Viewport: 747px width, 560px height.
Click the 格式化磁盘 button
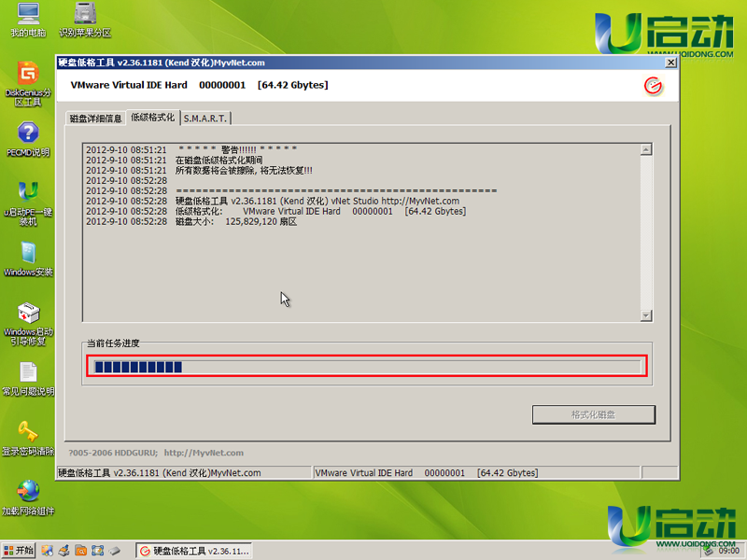pos(594,414)
